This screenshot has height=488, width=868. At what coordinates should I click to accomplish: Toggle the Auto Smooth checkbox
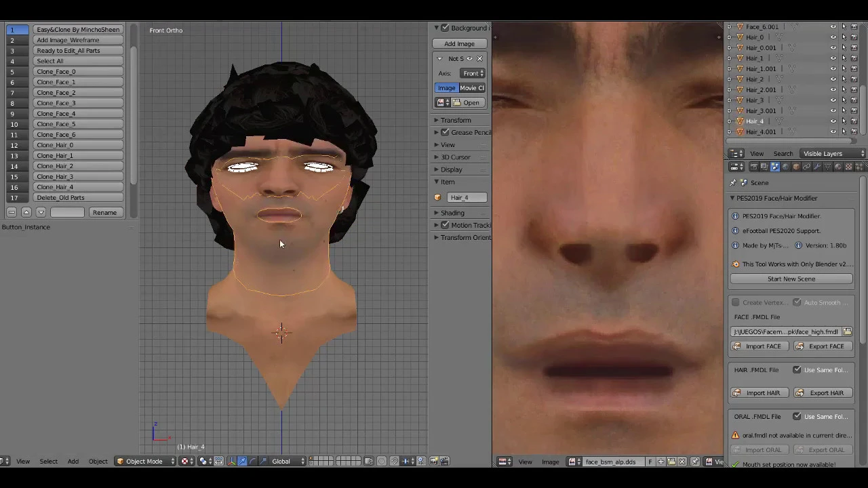coord(797,302)
